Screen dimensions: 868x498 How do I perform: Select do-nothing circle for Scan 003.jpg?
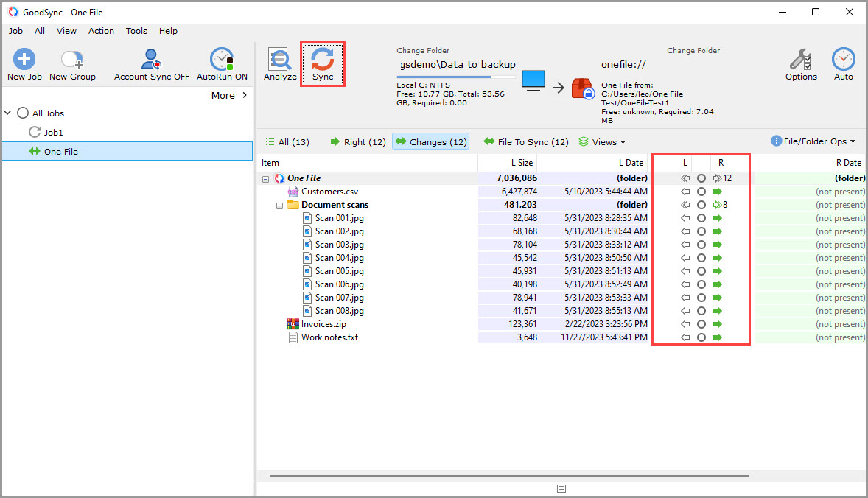click(701, 245)
